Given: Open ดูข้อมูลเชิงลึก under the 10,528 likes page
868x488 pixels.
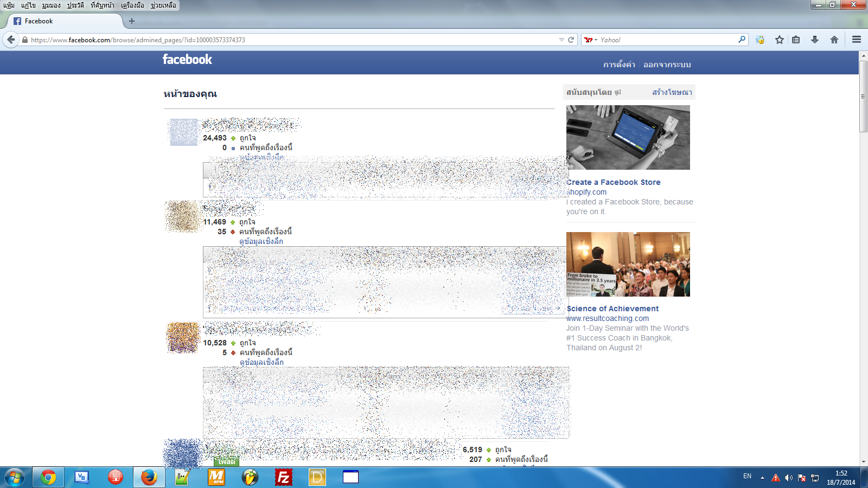Looking at the screenshot, I should [x=261, y=362].
